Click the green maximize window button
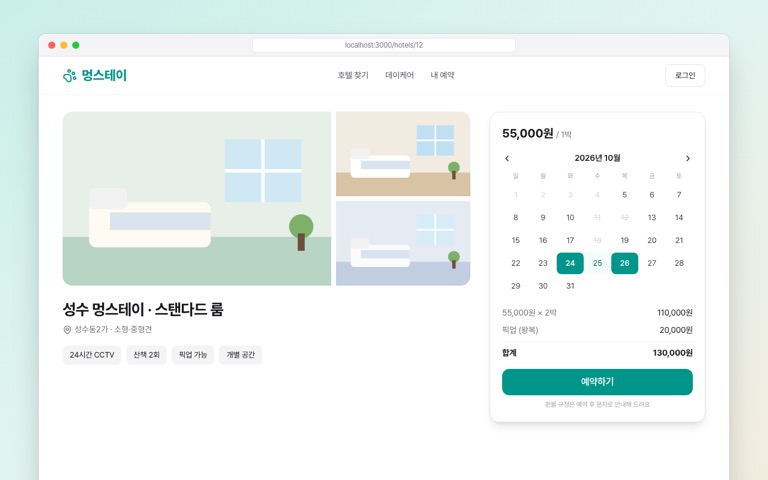The width and height of the screenshot is (768, 480). (x=75, y=45)
